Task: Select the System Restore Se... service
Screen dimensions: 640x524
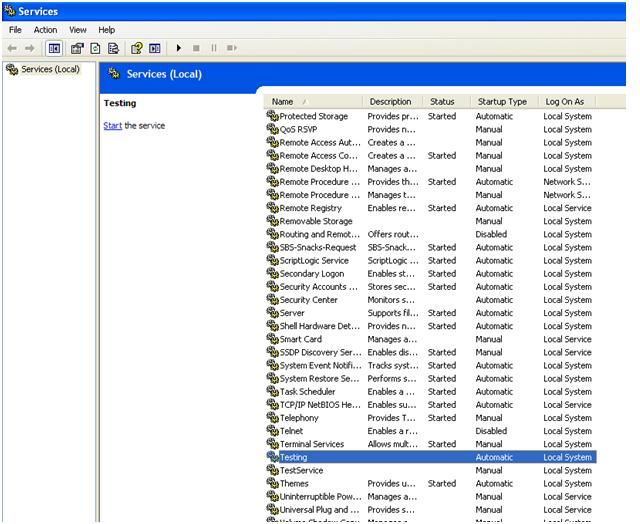Action: tap(431, 378)
